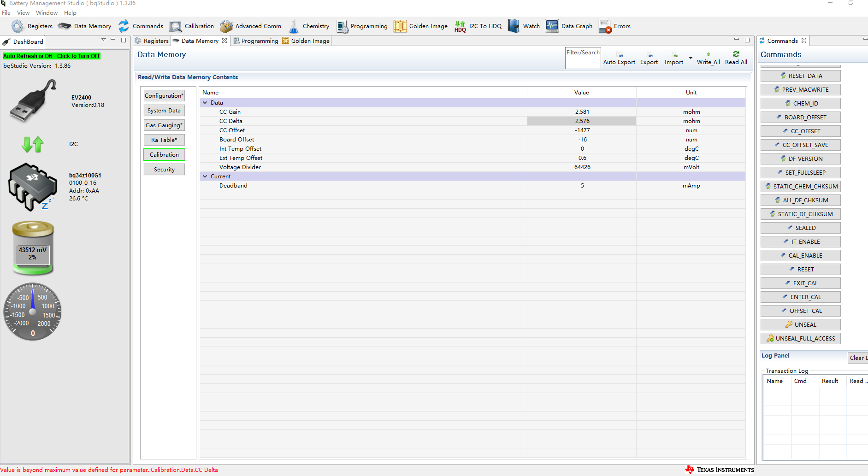Select the Calibration category button
The height and width of the screenshot is (476, 868).
point(164,155)
